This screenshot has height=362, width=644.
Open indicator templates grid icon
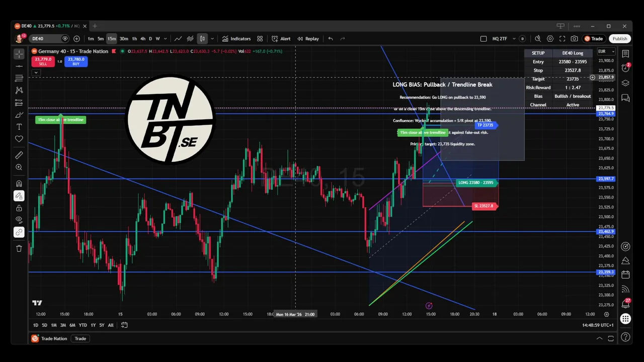pos(260,39)
